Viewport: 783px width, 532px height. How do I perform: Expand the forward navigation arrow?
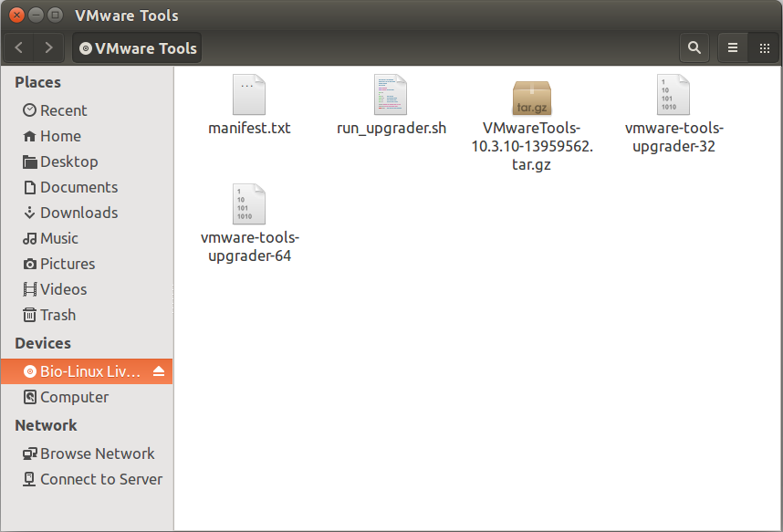49,47
